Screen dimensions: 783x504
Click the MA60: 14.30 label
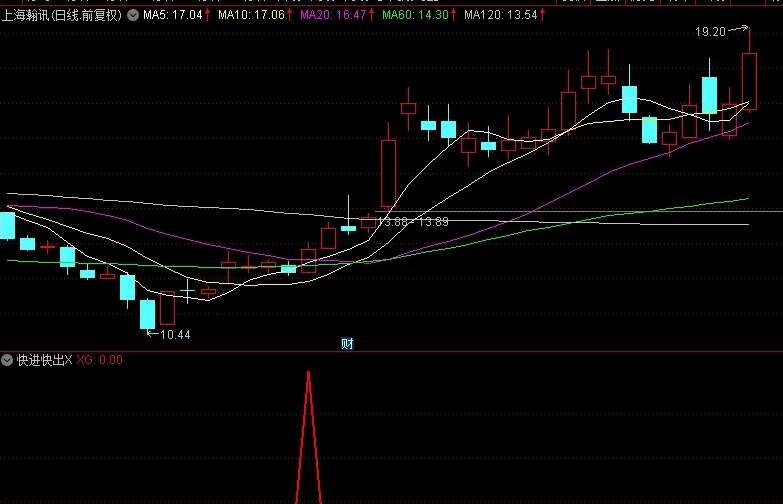[x=415, y=15]
